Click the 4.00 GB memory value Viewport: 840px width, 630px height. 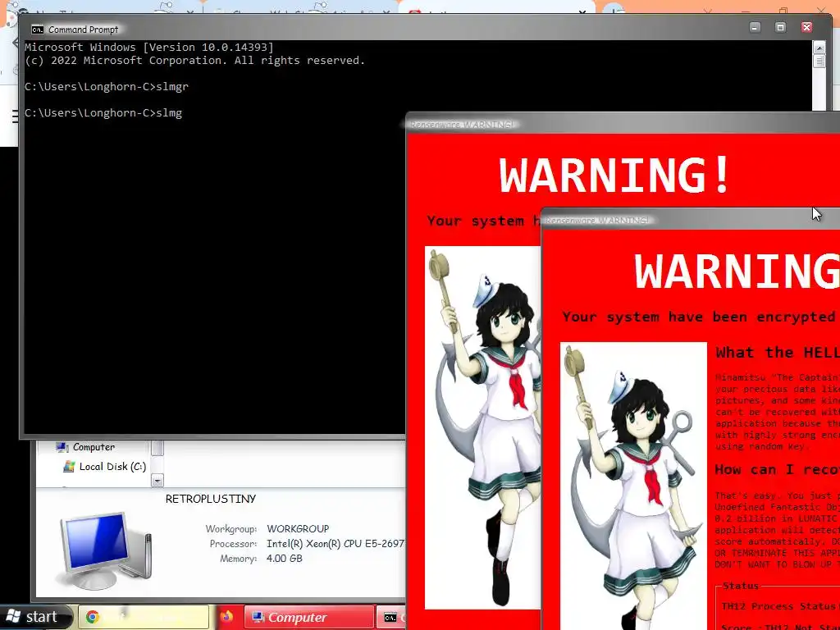tap(285, 558)
